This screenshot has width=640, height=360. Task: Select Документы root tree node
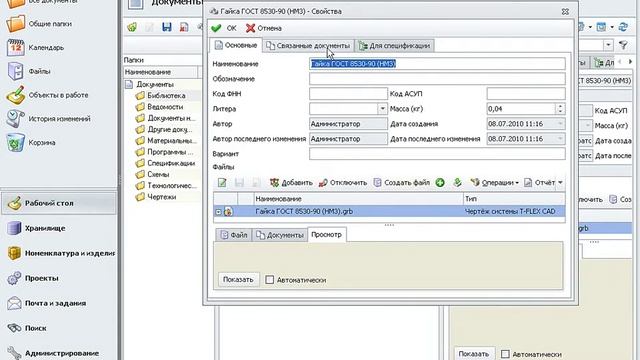point(149,84)
